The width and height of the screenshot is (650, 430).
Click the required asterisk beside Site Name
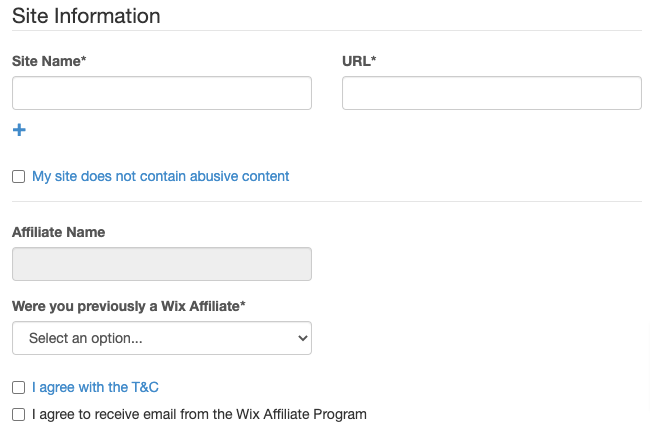[83, 60]
